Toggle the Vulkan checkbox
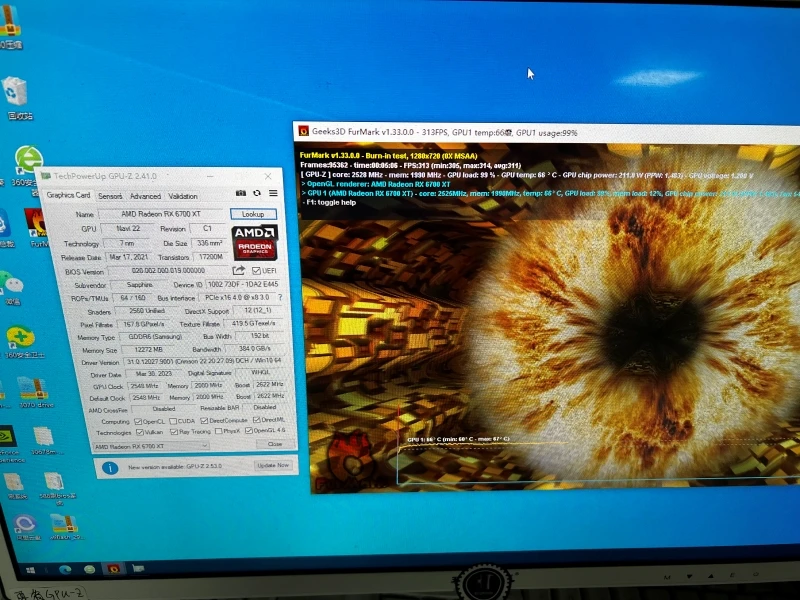800x600 pixels. [x=140, y=432]
